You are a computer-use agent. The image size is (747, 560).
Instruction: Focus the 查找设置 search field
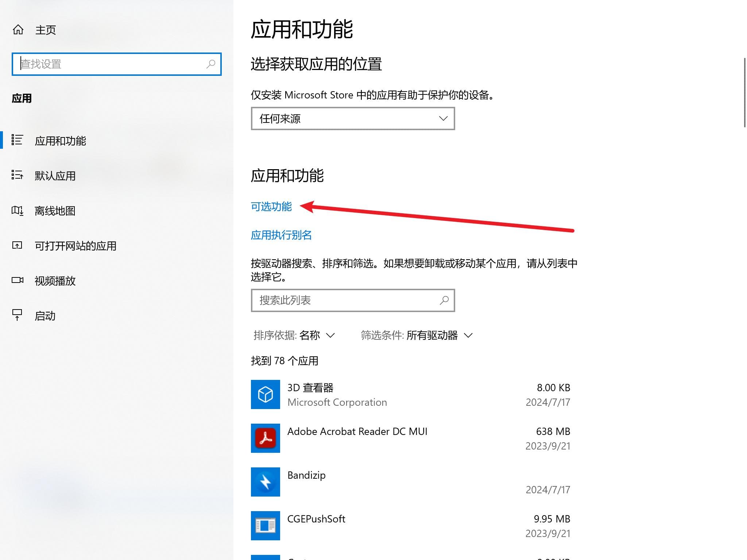(x=117, y=64)
